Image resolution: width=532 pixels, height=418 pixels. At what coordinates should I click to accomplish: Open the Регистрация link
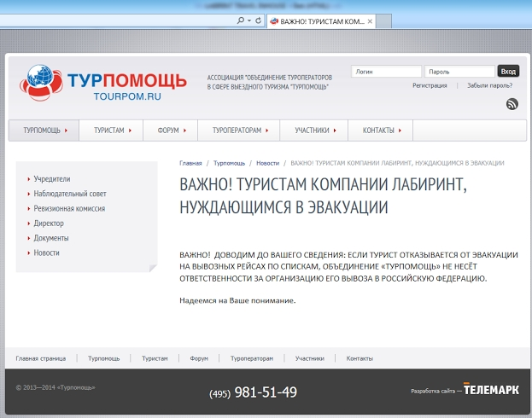pyautogui.click(x=430, y=85)
